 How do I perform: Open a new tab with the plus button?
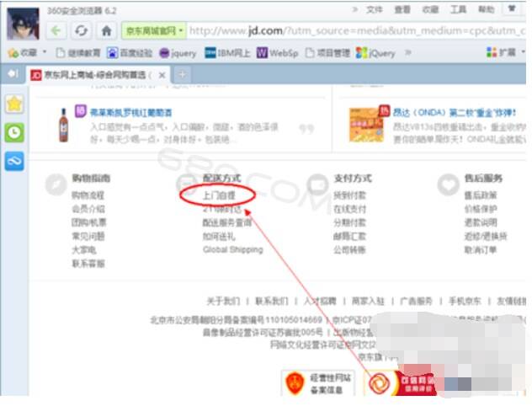point(182,74)
